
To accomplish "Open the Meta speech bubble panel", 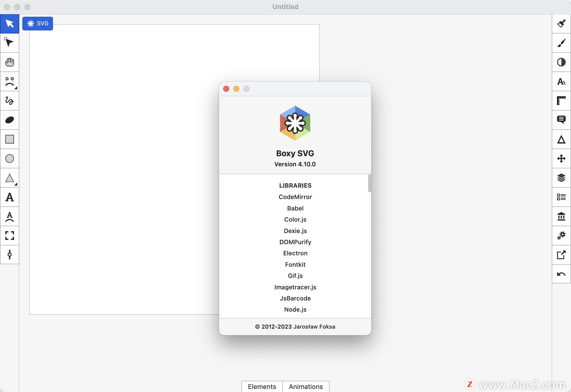I will point(561,120).
